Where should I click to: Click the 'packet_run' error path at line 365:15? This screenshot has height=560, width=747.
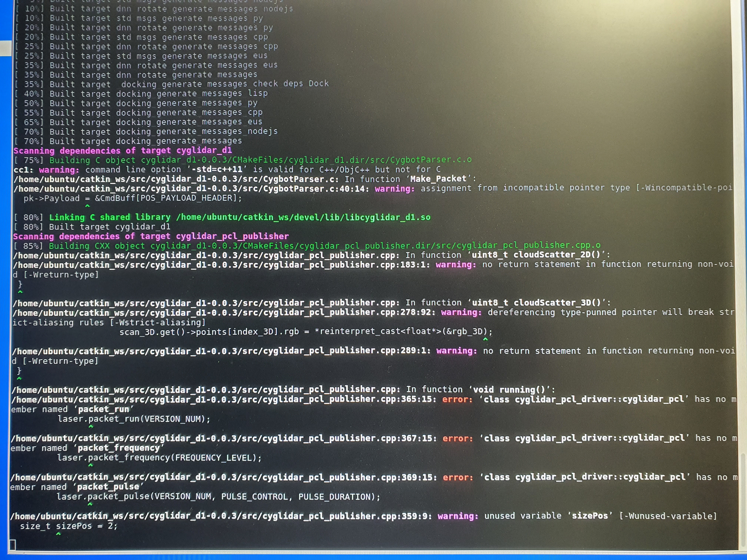[x=223, y=400]
